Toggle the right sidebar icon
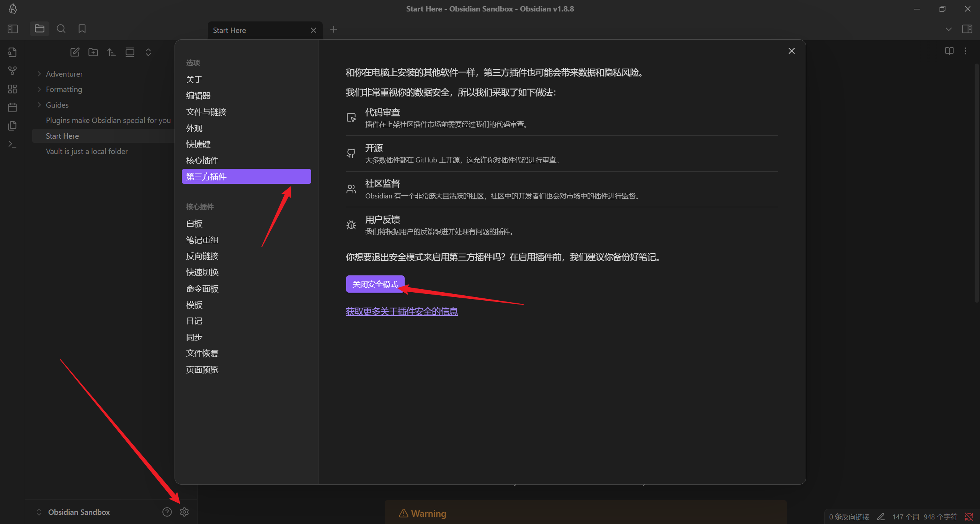Viewport: 980px width, 524px height. pos(967,29)
